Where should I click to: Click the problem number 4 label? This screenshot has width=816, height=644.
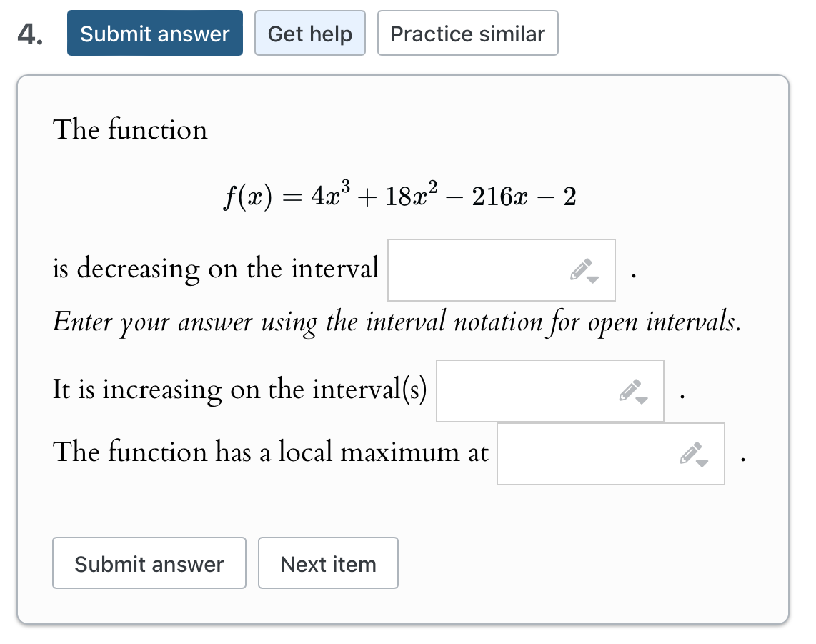pos(28,33)
